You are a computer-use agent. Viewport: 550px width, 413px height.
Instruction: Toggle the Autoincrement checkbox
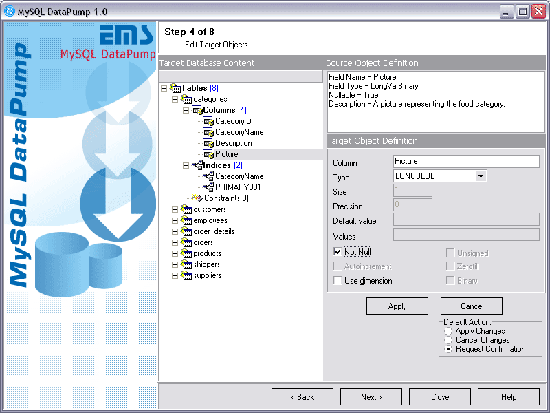[x=337, y=266]
